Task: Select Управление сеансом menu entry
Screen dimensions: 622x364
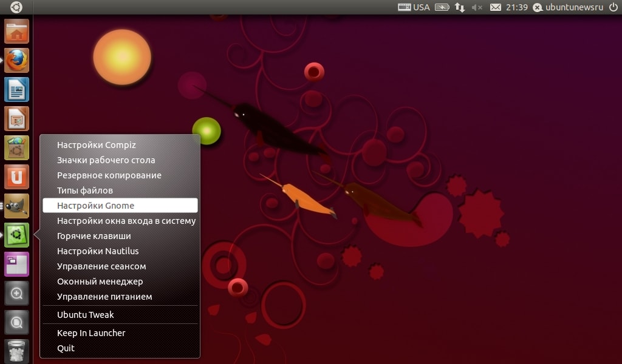Action: [x=120, y=266]
